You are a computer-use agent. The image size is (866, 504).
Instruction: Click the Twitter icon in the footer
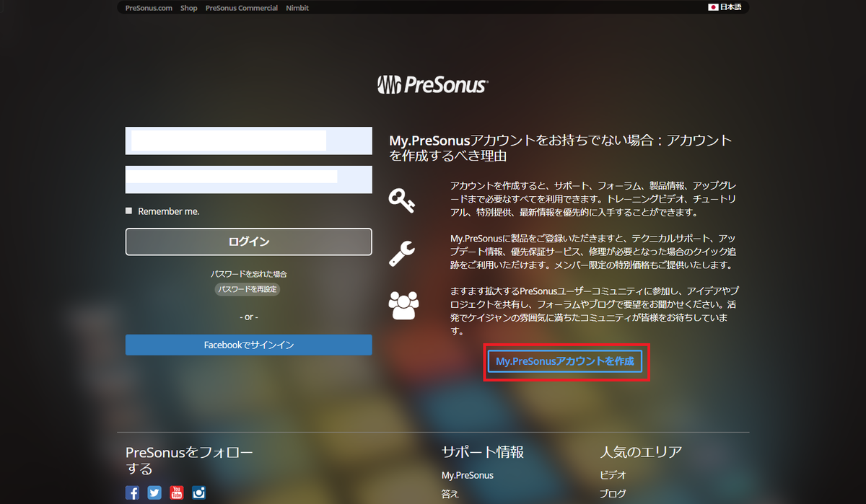pos(154,492)
